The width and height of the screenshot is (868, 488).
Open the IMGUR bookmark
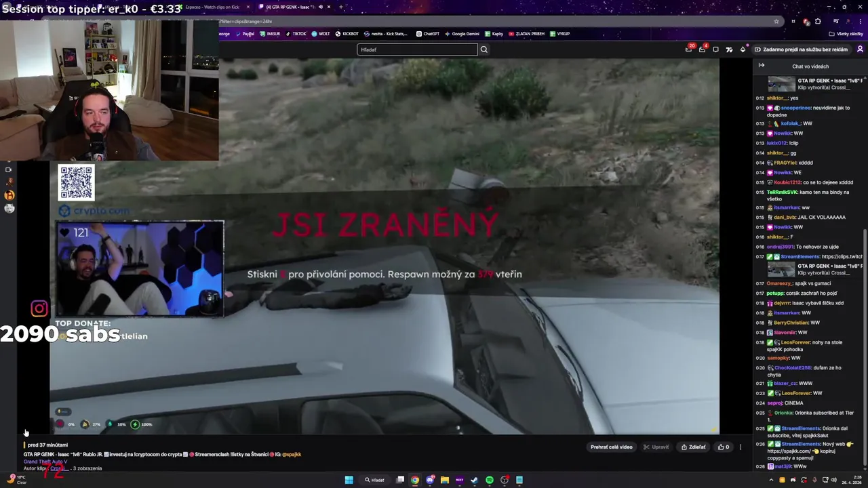270,34
